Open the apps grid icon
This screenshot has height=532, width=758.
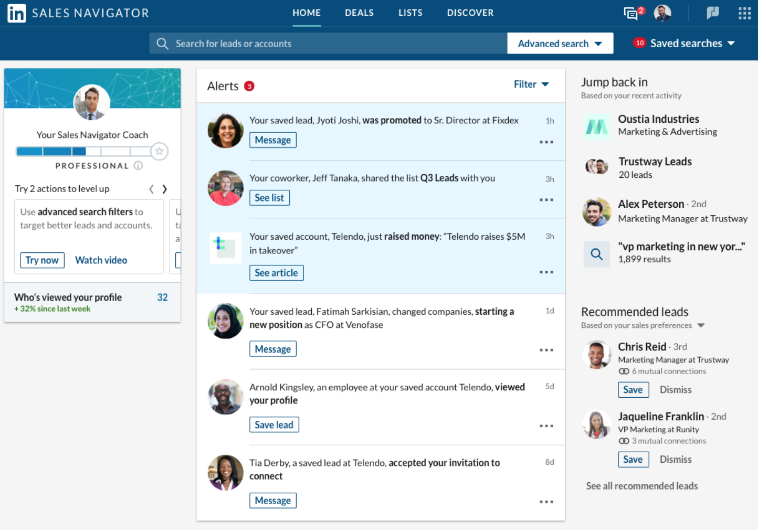click(x=744, y=13)
